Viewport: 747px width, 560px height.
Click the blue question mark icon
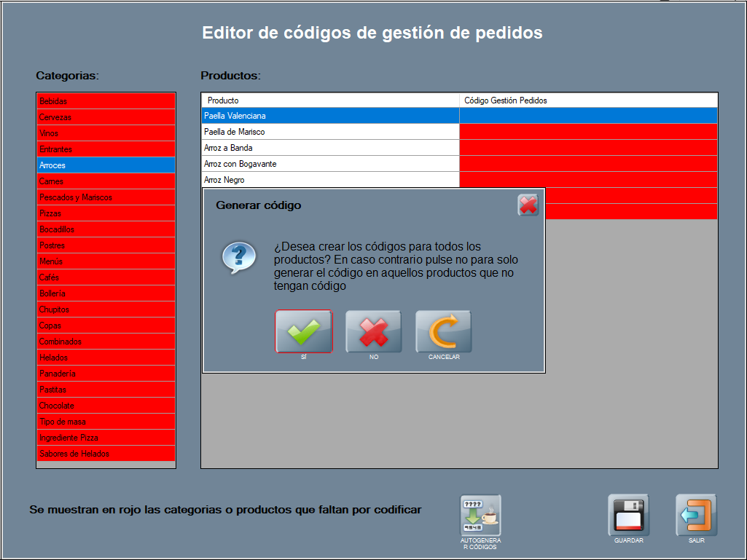[x=239, y=257]
